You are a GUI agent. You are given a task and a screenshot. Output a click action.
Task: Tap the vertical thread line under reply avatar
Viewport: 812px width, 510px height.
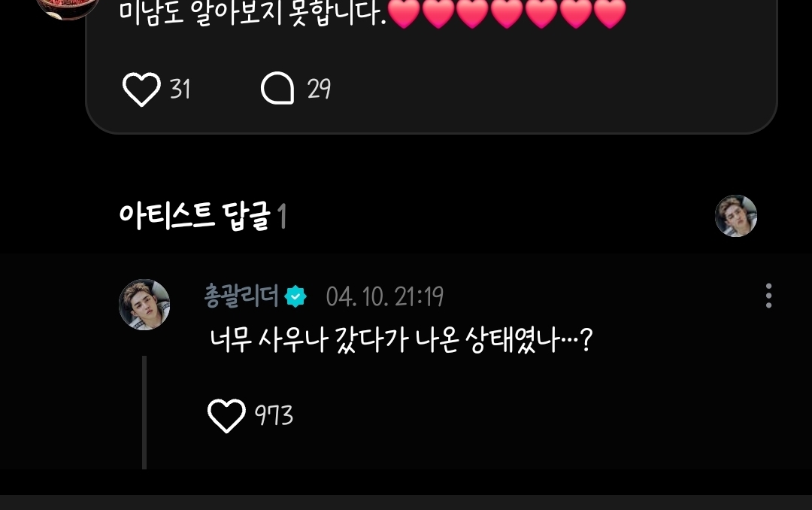[144, 412]
